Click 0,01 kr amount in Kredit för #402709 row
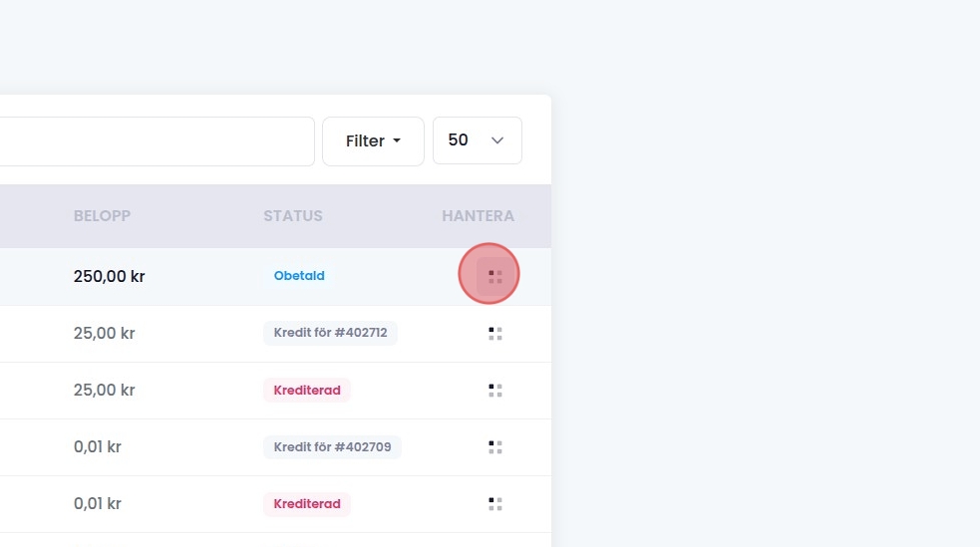 [98, 447]
